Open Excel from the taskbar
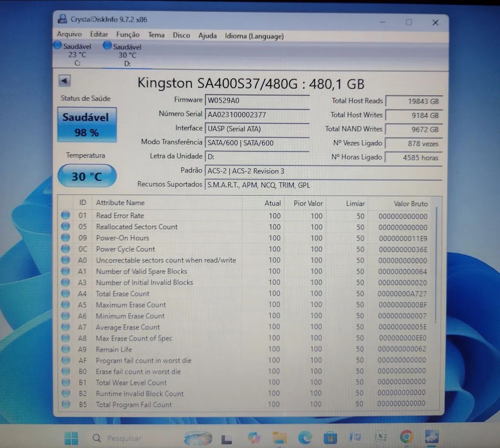This screenshot has width=500, height=448. click(381, 437)
